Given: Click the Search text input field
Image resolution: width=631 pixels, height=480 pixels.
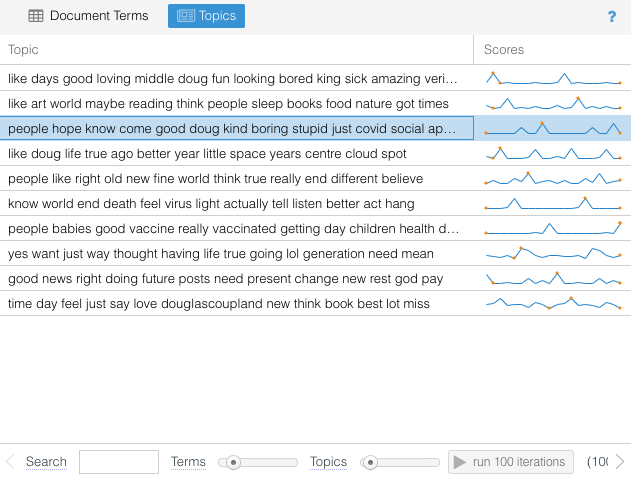Looking at the screenshot, I should coord(118,462).
